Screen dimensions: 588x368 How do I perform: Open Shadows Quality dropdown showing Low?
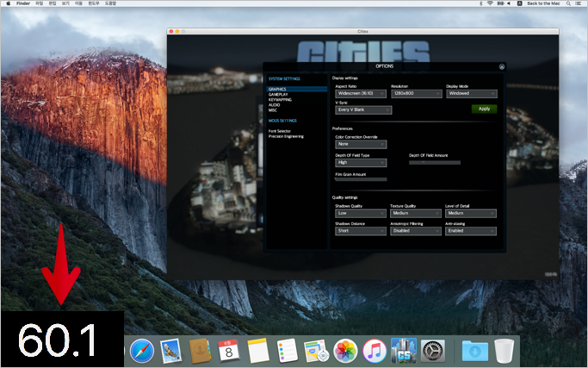(x=361, y=213)
